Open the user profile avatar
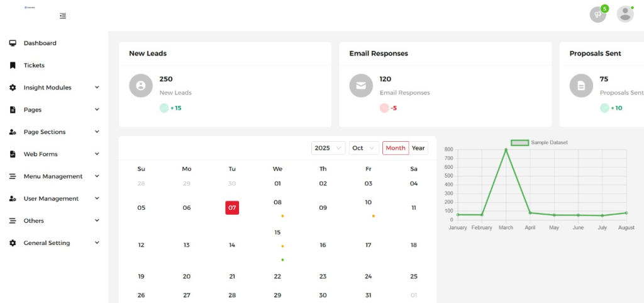 tap(625, 14)
